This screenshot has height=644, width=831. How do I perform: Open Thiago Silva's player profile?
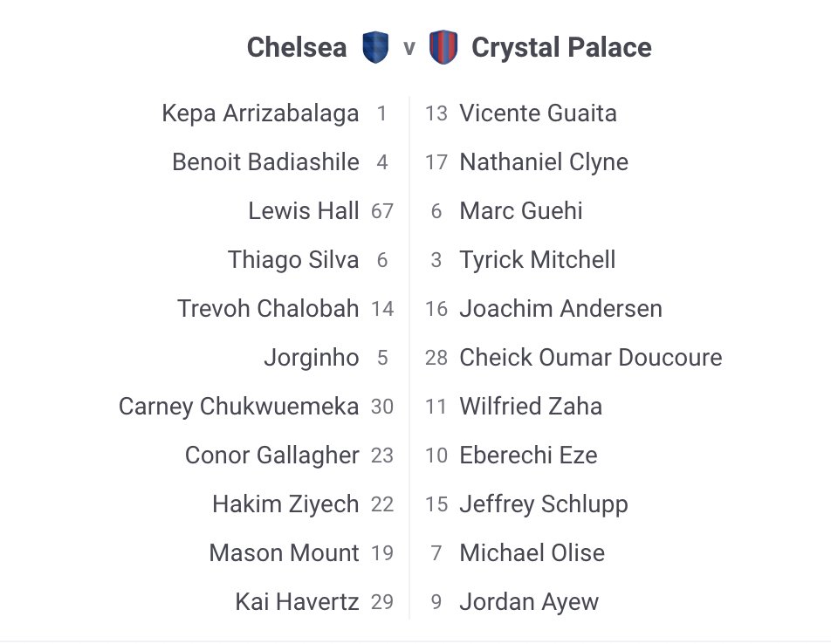coord(293,260)
